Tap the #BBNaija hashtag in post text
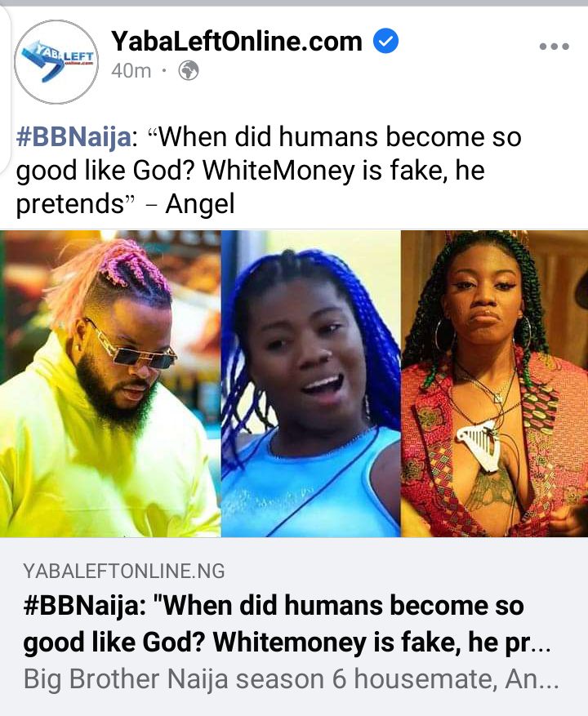Image resolution: width=588 pixels, height=716 pixels. 73,136
